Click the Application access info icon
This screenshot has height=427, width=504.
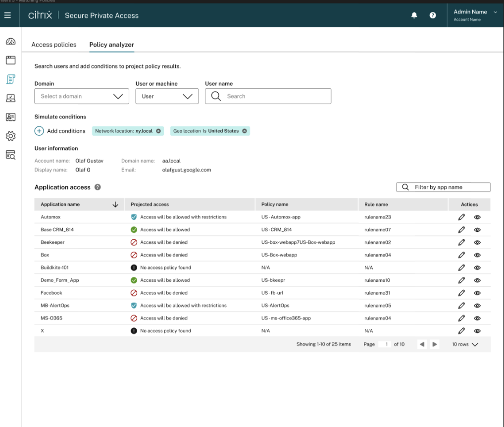click(x=98, y=187)
